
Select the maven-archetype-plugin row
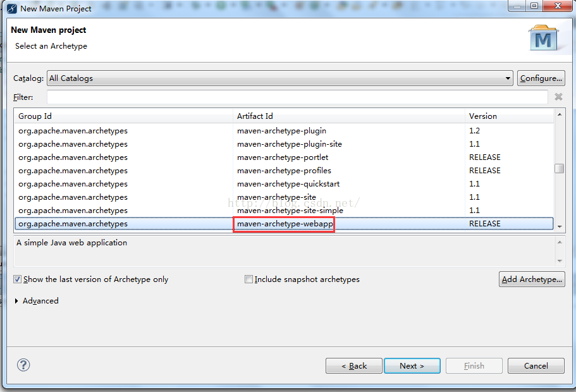click(284, 131)
